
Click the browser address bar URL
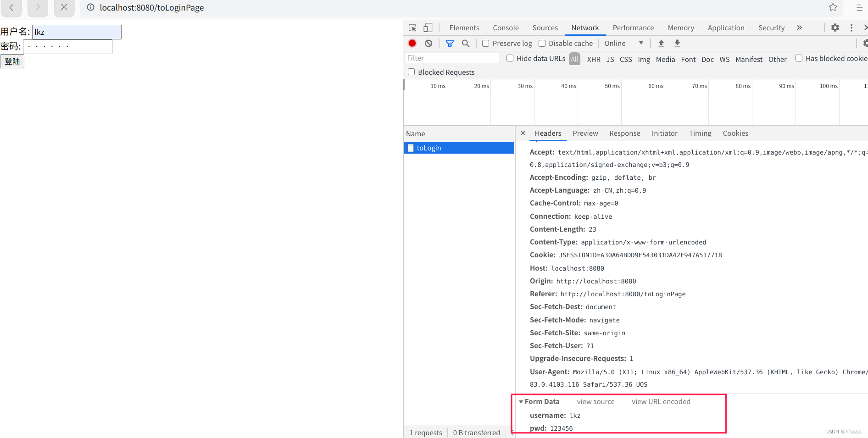(152, 8)
